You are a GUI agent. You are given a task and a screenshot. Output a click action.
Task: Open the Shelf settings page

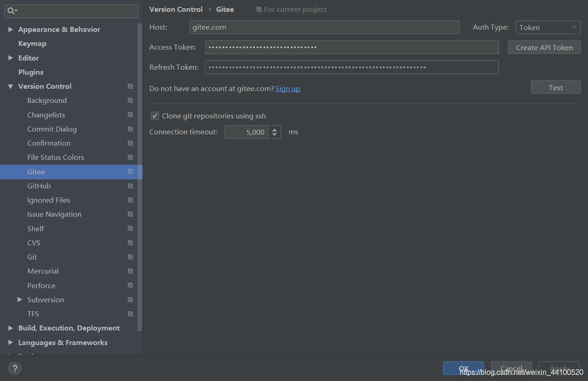35,229
